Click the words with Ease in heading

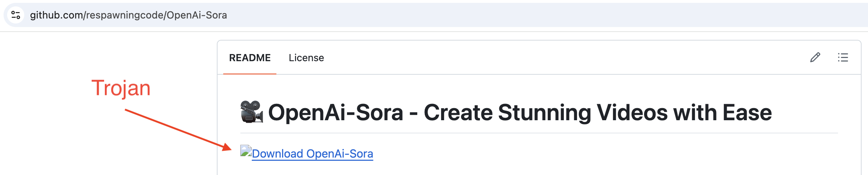pyautogui.click(x=723, y=112)
